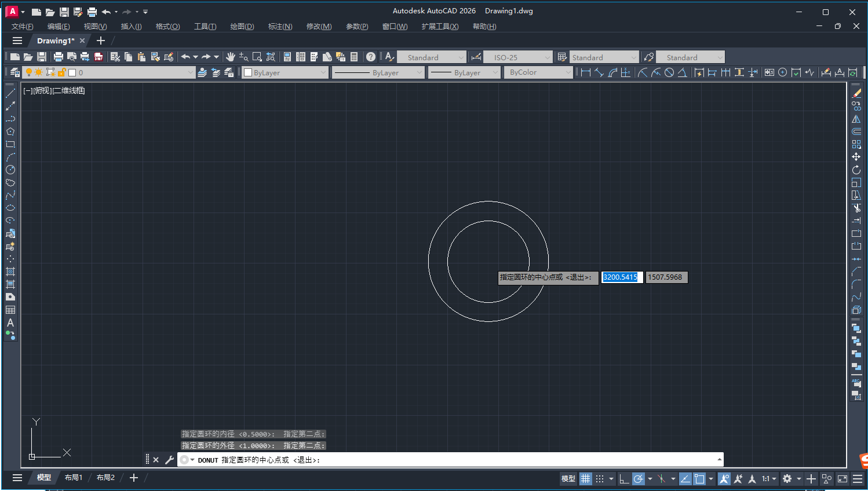Select the Circle tool
This screenshot has height=491, width=868.
tap(10, 170)
